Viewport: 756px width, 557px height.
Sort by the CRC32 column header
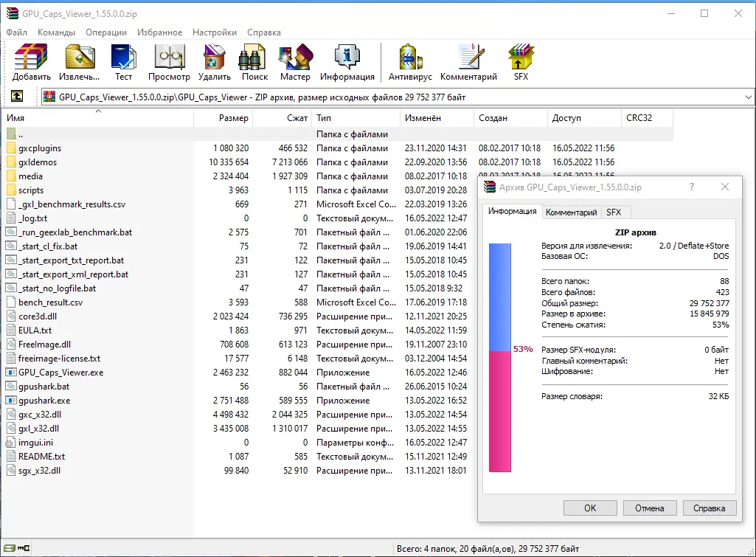[x=647, y=117]
